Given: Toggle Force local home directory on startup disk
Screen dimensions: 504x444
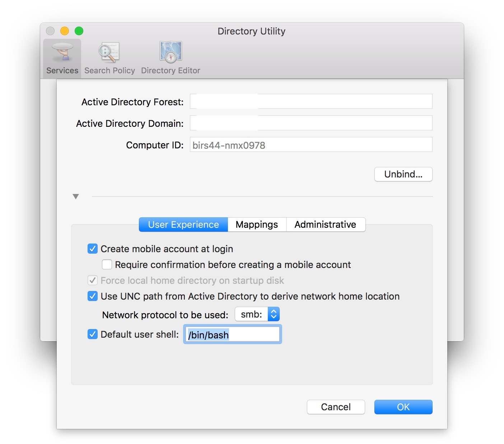Looking at the screenshot, I should [x=93, y=280].
